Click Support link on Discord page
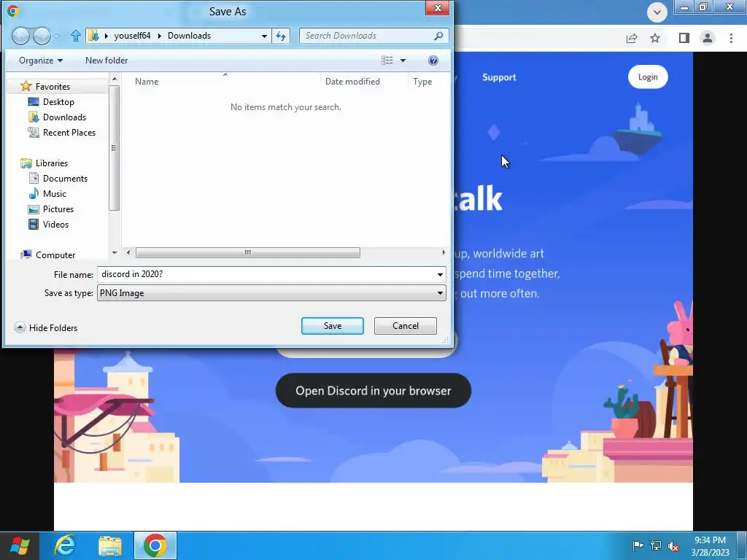747x560 pixels. [x=499, y=77]
